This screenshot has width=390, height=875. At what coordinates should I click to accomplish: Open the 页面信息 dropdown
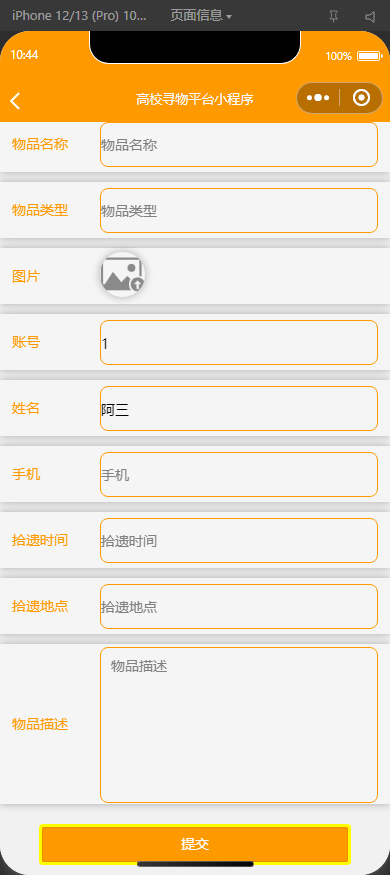pos(201,16)
